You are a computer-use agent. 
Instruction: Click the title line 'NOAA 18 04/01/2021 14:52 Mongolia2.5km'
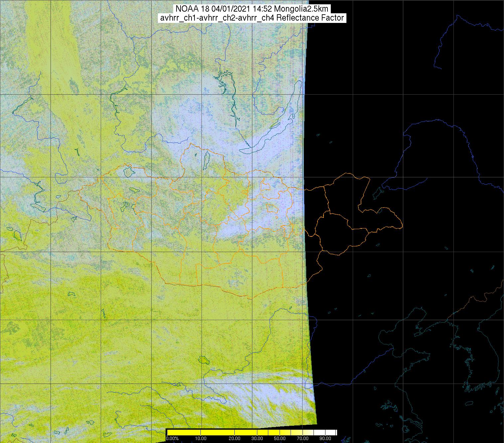point(252,9)
